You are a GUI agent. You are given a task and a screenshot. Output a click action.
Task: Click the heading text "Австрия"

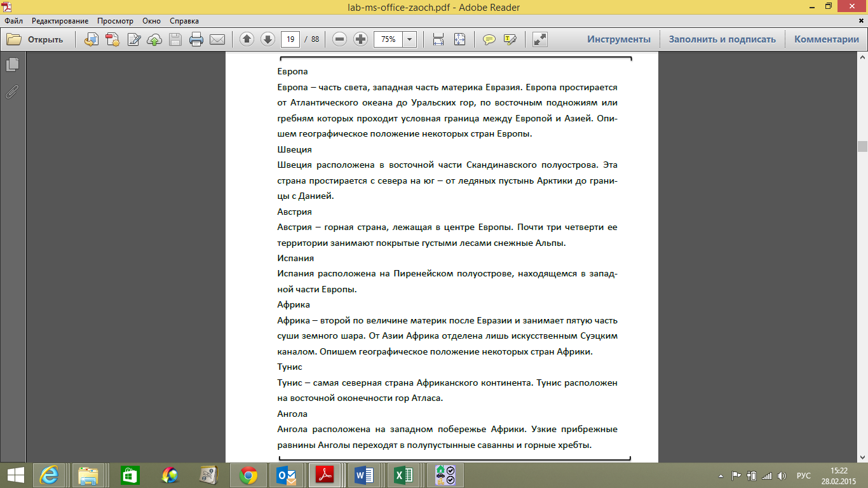point(294,212)
